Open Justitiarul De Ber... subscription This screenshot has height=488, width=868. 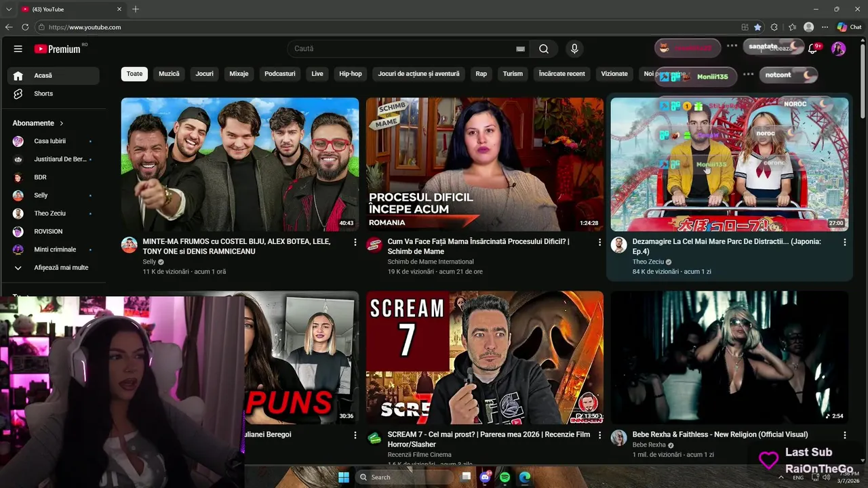coord(54,159)
